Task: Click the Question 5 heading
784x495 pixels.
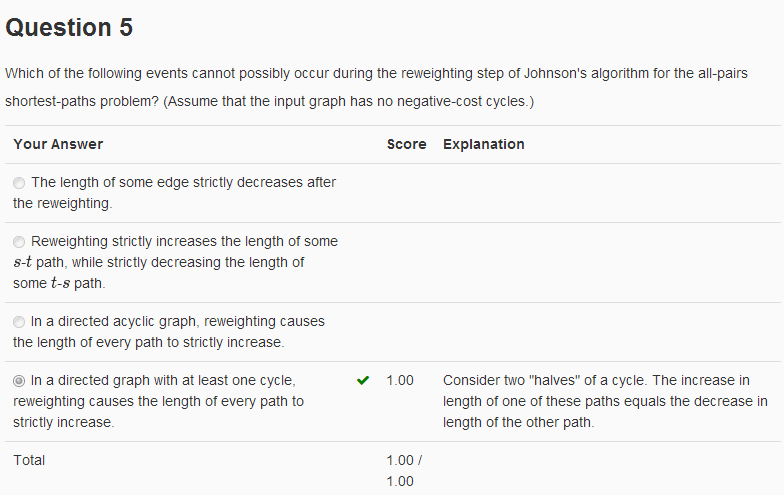Action: [x=69, y=27]
